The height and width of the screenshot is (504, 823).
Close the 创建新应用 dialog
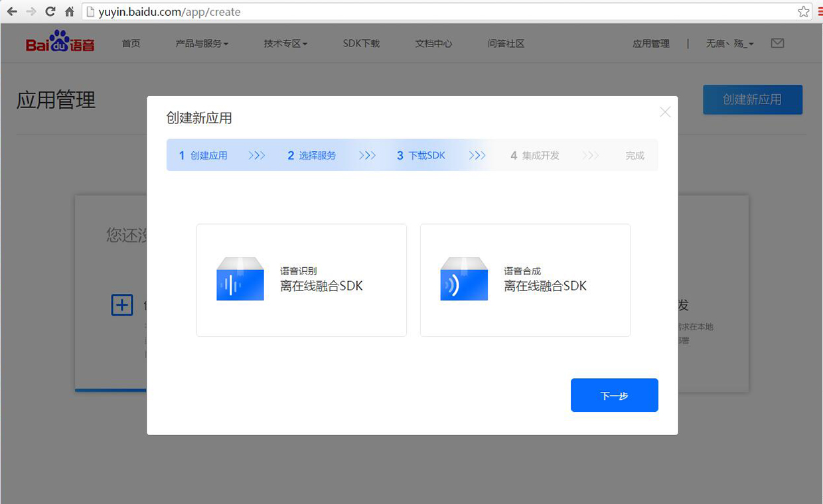665,112
